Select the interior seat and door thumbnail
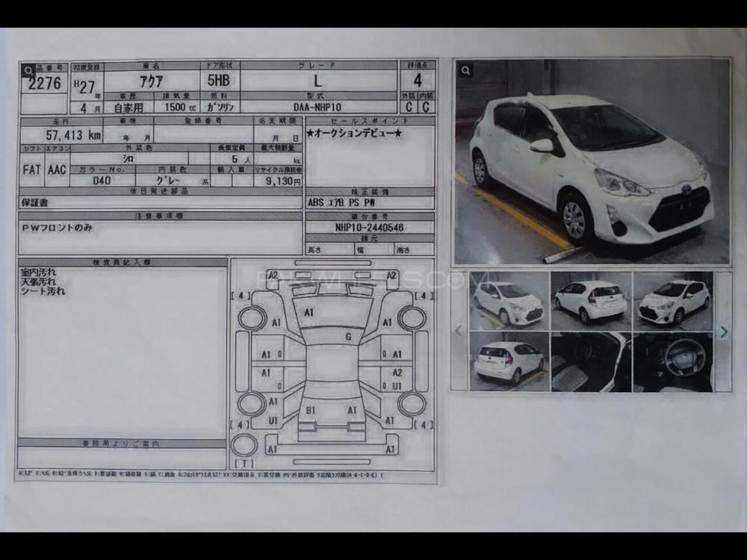The width and height of the screenshot is (747, 560). pyautogui.click(x=591, y=361)
